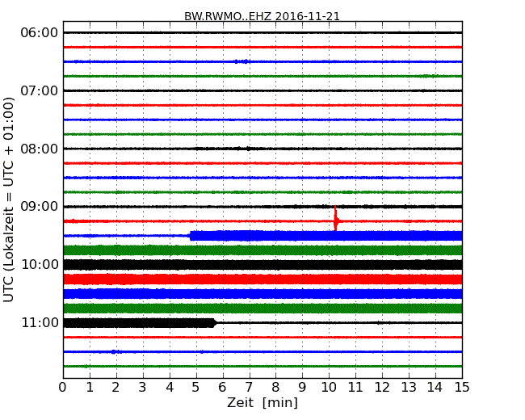Click the x-axis label Zeit [min]
This screenshot has height=420, width=525.
tap(262, 402)
